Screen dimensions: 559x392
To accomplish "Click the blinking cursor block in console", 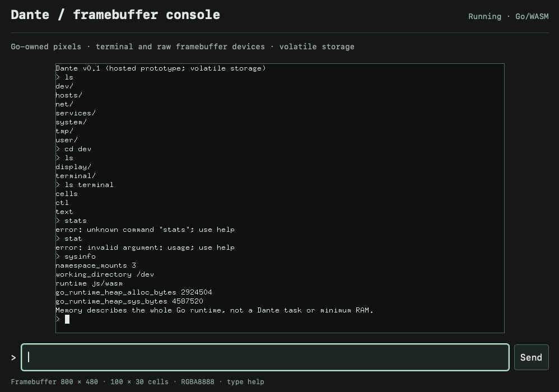I will point(67,319).
